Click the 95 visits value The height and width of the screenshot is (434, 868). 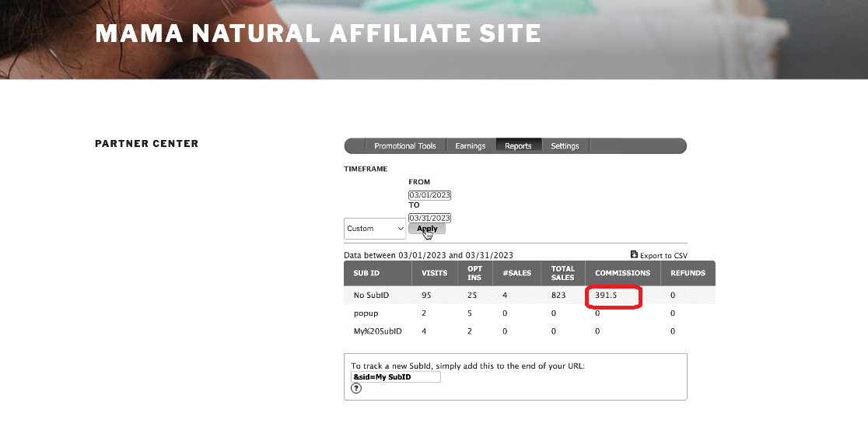[x=426, y=295]
